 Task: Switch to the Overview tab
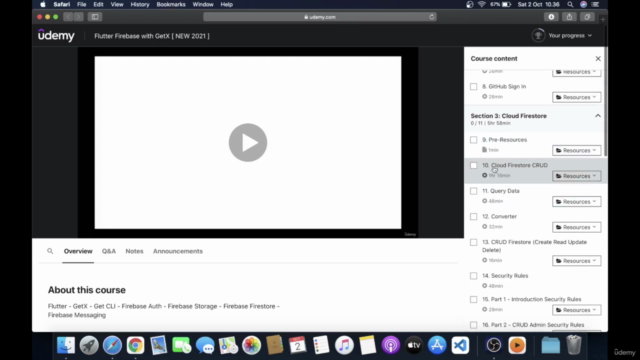pyautogui.click(x=78, y=251)
